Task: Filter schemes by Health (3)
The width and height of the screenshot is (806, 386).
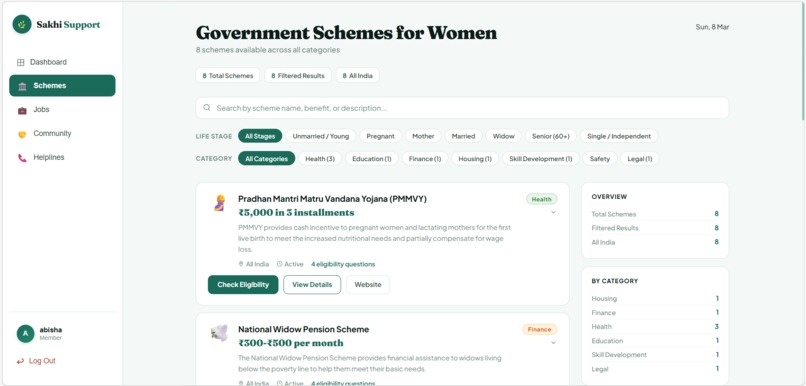Action: tap(320, 159)
